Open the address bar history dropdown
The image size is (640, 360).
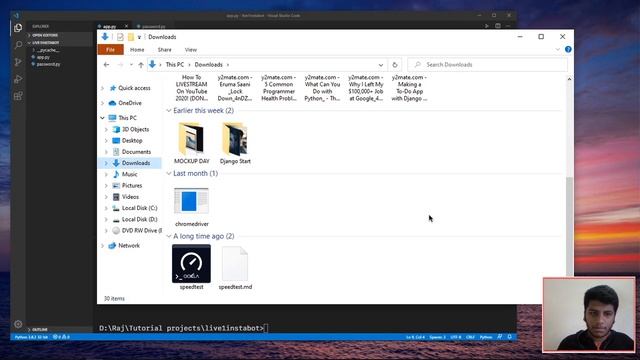[x=380, y=65]
